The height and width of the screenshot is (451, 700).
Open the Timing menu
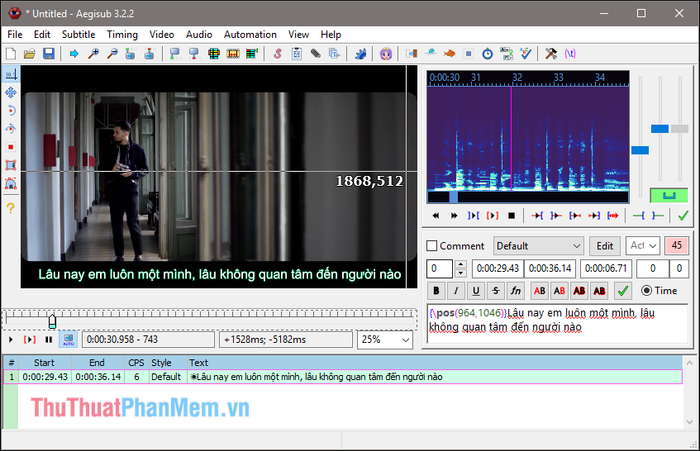(122, 34)
